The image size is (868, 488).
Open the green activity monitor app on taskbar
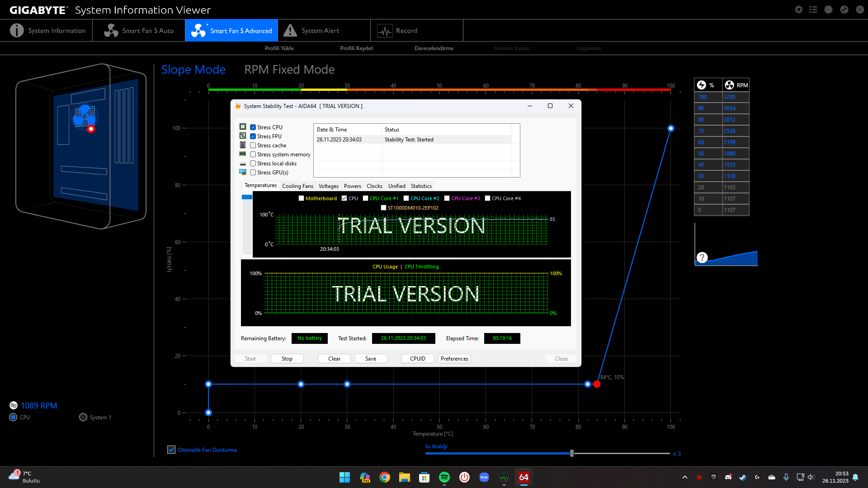[504, 477]
